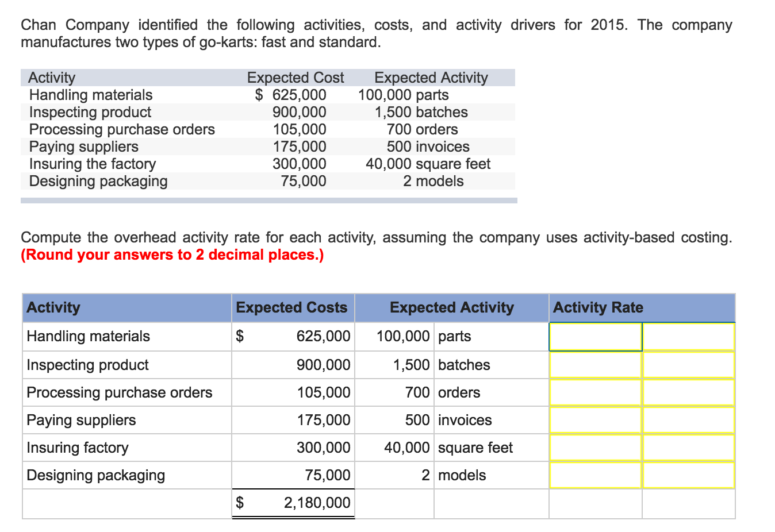
Task: Click the 100,000 parts quantity cell
Action: pos(394,337)
